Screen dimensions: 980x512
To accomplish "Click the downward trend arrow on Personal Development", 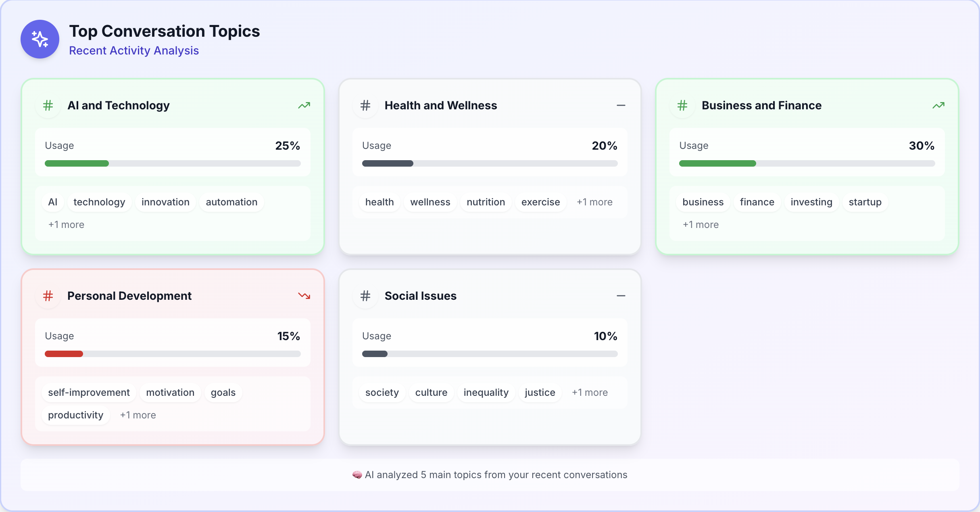I will (x=304, y=296).
